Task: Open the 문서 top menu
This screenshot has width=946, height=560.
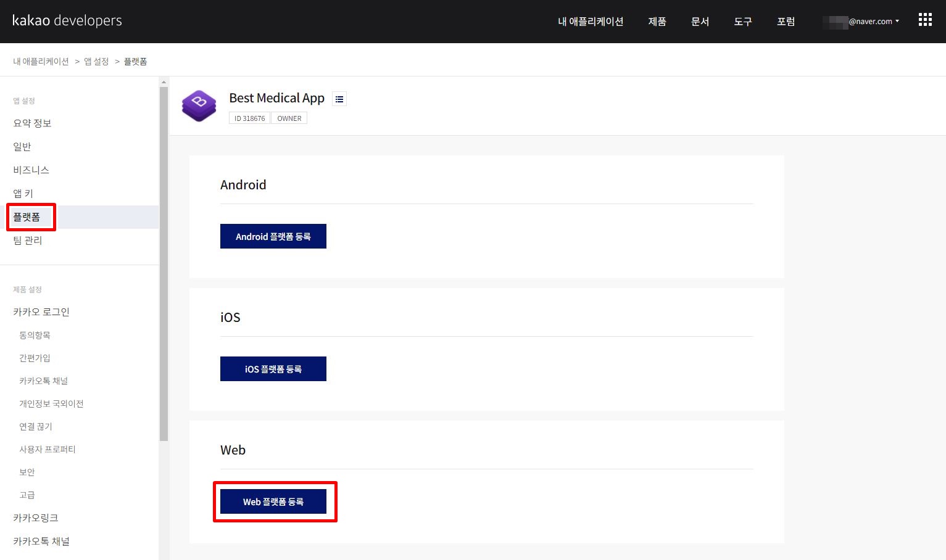Action: coord(700,22)
